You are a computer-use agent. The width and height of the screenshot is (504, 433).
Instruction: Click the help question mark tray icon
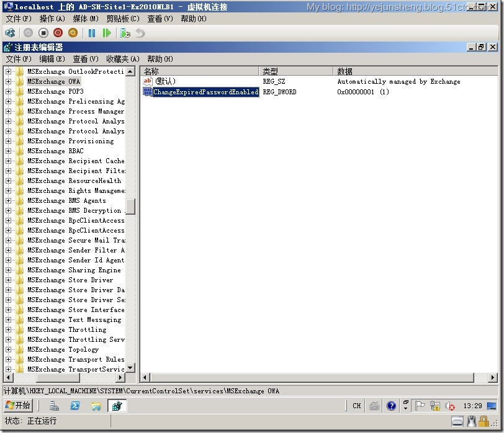click(x=391, y=406)
